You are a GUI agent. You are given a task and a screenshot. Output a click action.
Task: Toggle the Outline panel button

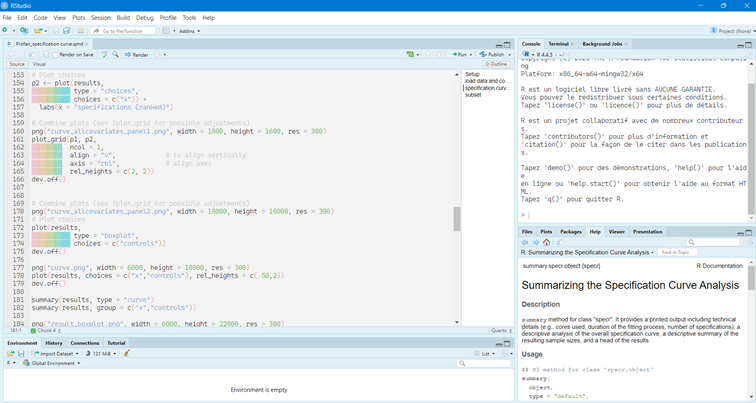(497, 64)
